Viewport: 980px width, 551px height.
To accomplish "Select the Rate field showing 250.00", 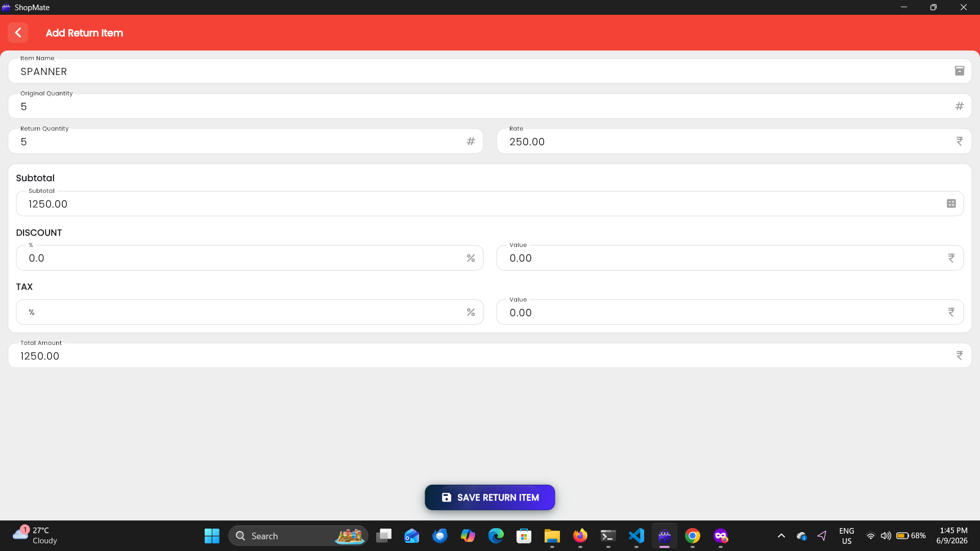I will coord(734,141).
